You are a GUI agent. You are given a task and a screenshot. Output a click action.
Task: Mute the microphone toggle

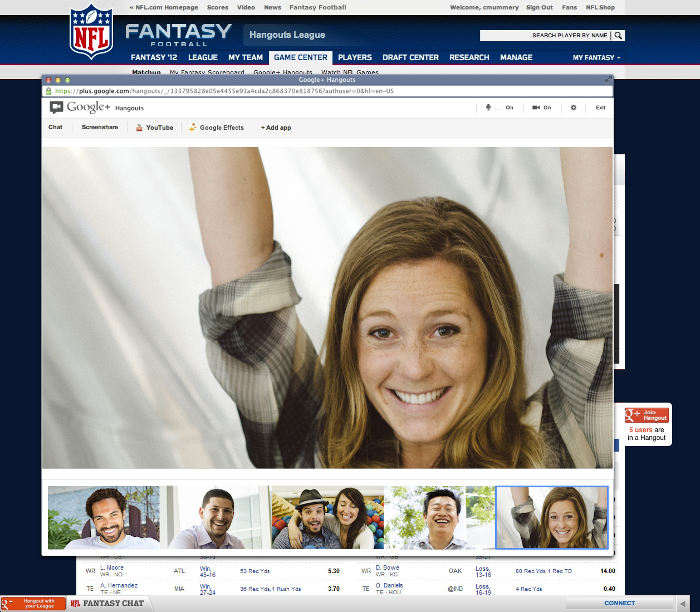[500, 107]
